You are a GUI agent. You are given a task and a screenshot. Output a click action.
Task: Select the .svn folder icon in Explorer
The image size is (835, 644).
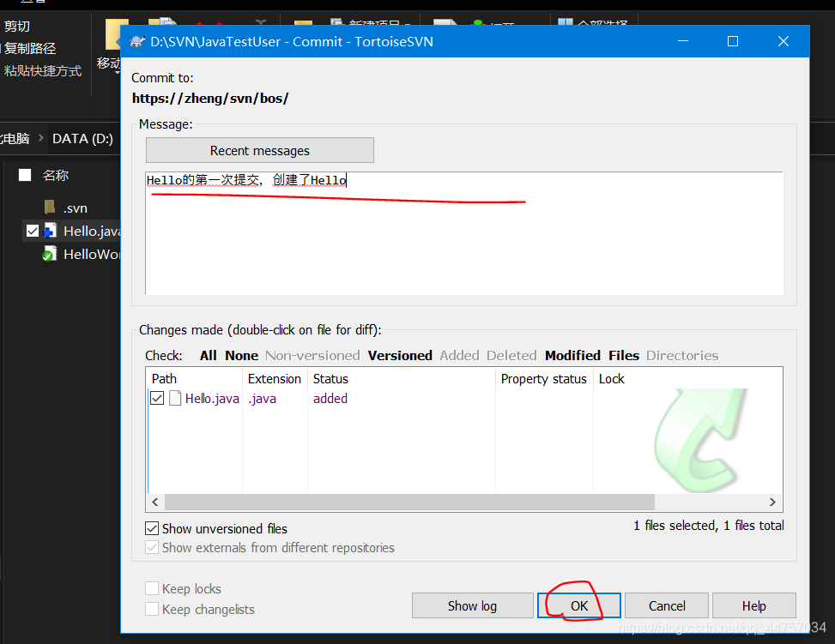click(50, 207)
